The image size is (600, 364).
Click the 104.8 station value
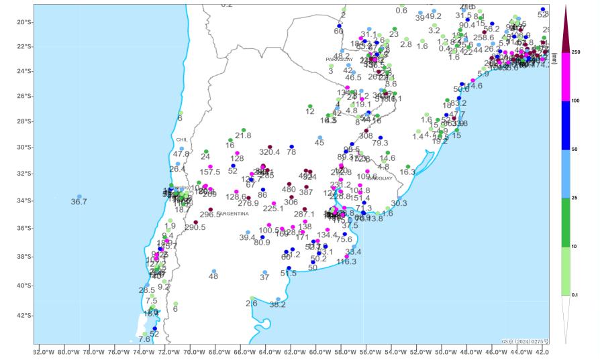(360, 191)
